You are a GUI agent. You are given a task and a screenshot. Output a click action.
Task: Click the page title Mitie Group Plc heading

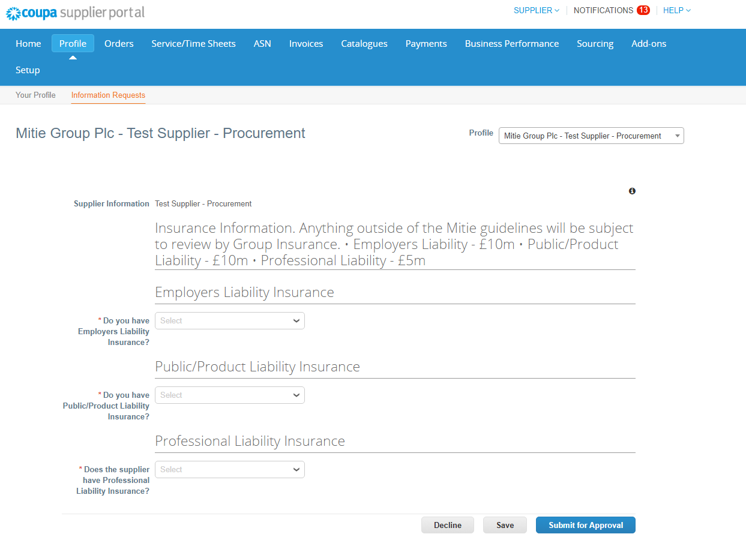point(160,133)
